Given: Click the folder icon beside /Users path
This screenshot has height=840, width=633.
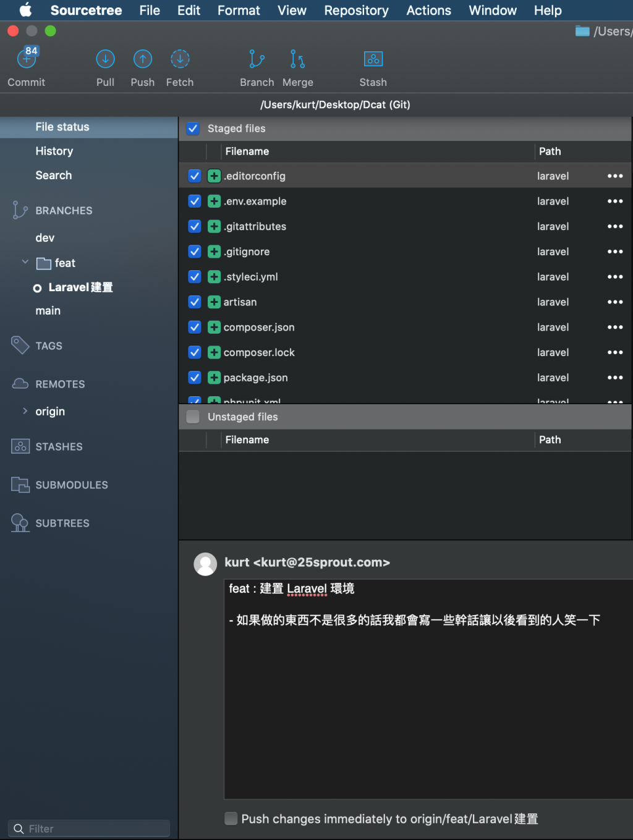Looking at the screenshot, I should pos(582,31).
